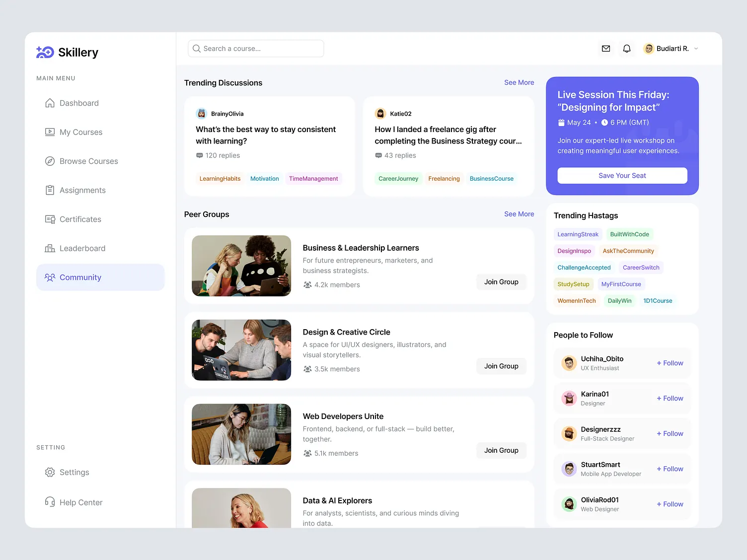
Task: Open My Courses menu item
Action: point(100,132)
